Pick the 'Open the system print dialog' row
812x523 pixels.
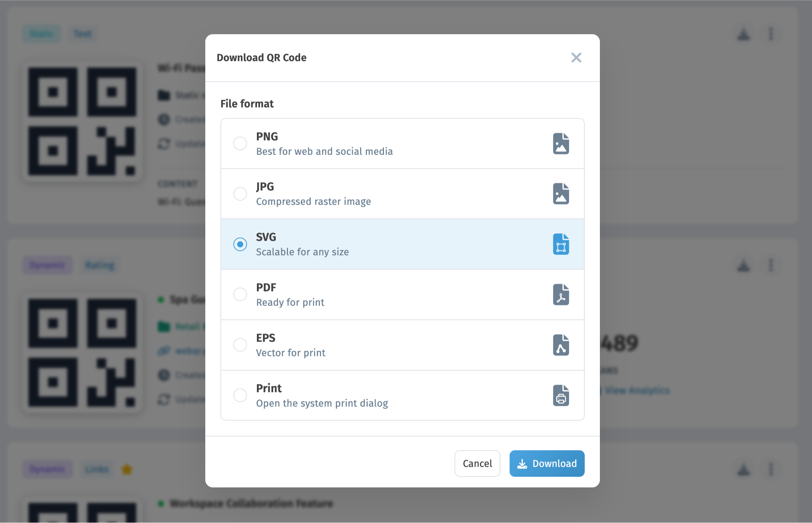pos(403,396)
